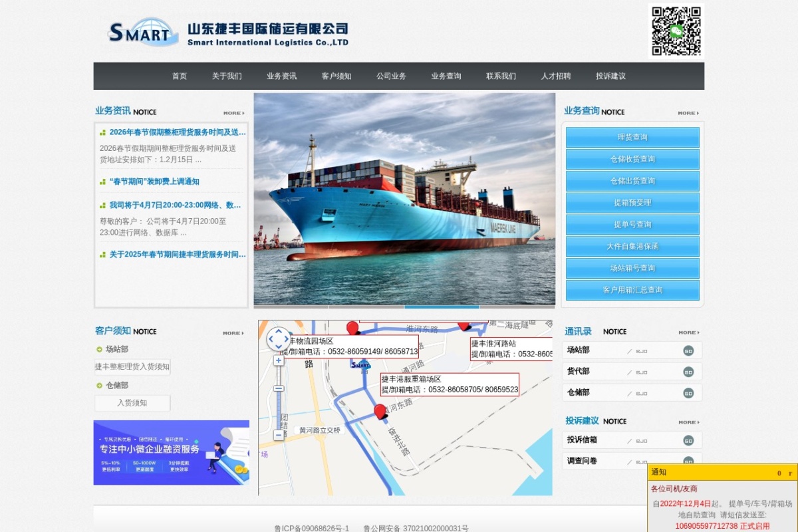Open the 场站箱号查询 query
Viewport: 798px width, 532px height.
click(632, 268)
